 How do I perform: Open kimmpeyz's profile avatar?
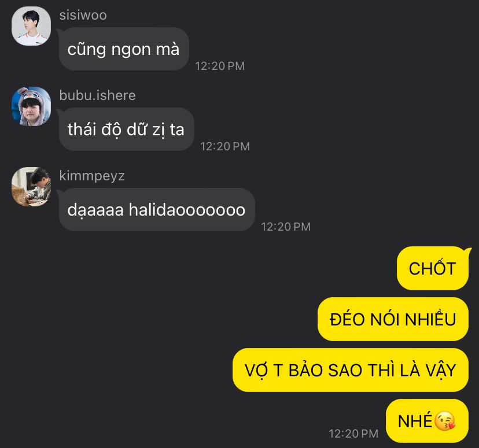31,187
